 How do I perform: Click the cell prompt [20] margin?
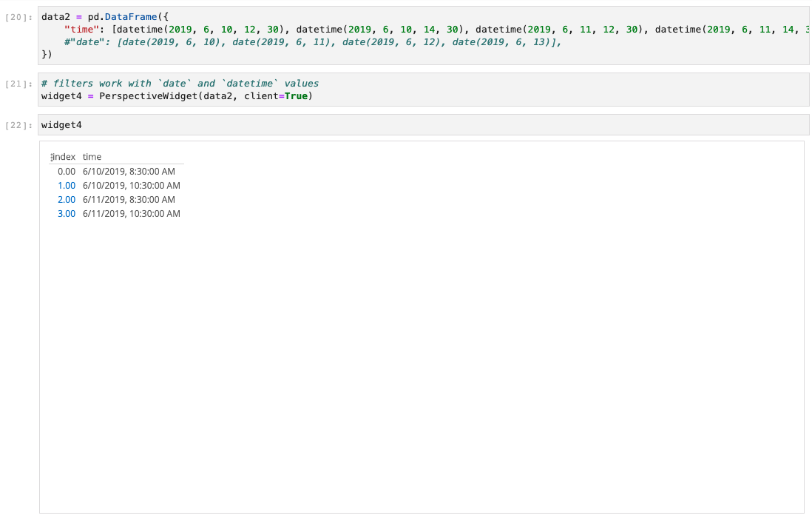point(16,16)
